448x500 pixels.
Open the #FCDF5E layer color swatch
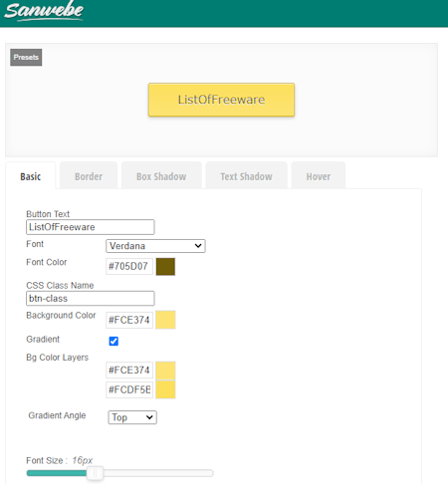coord(165,389)
